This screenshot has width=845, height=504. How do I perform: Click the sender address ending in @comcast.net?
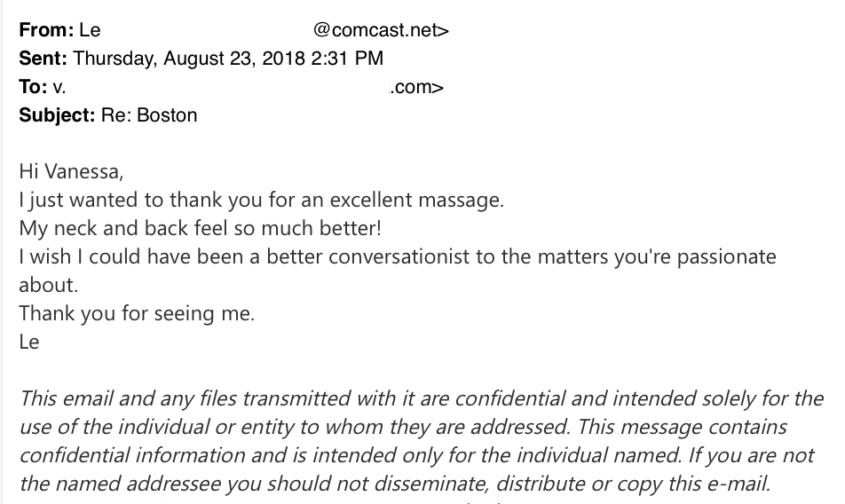click(381, 30)
